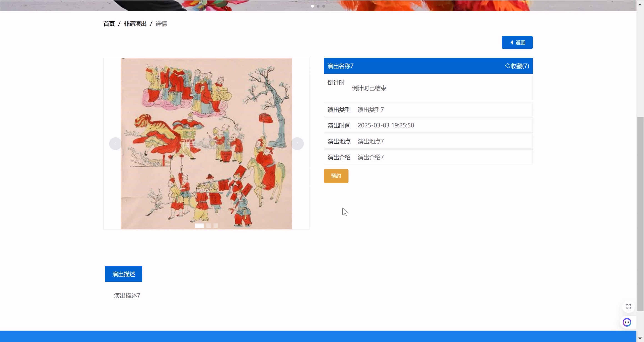The image size is (644, 342).
Task: Click the vertical scrollbar thumb
Action: (640, 214)
